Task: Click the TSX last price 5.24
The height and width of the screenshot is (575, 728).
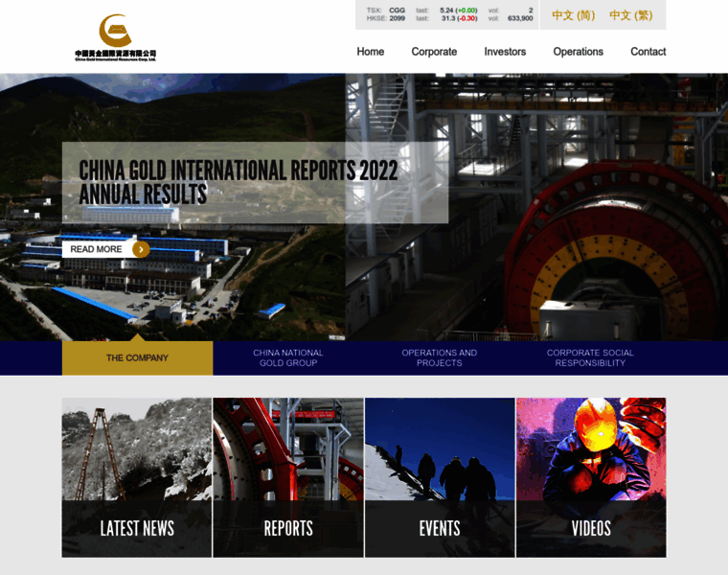Action: pos(446,11)
